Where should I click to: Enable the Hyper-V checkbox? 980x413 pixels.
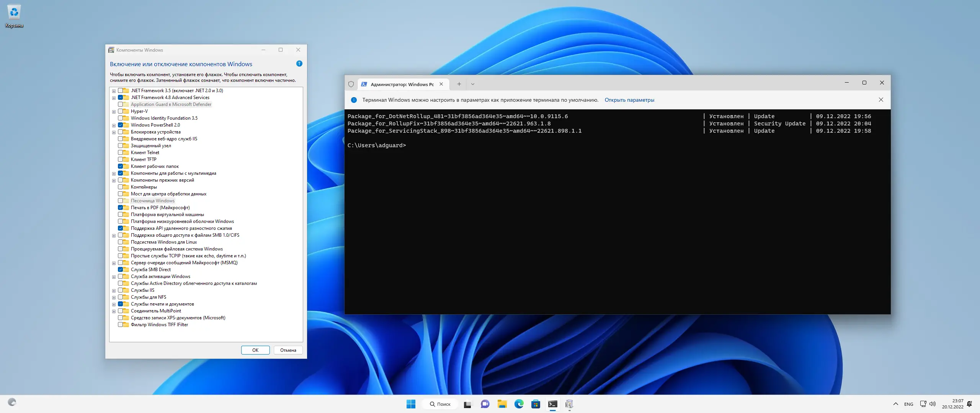tap(121, 111)
